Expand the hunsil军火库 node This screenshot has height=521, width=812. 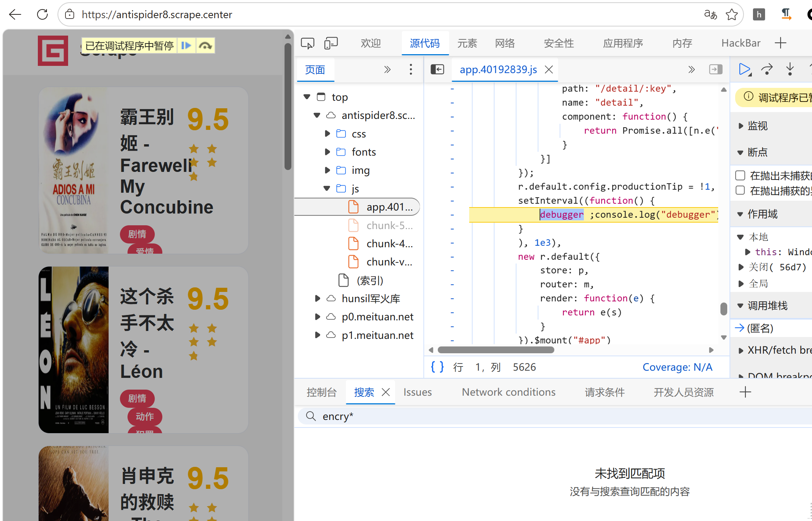[x=317, y=298]
